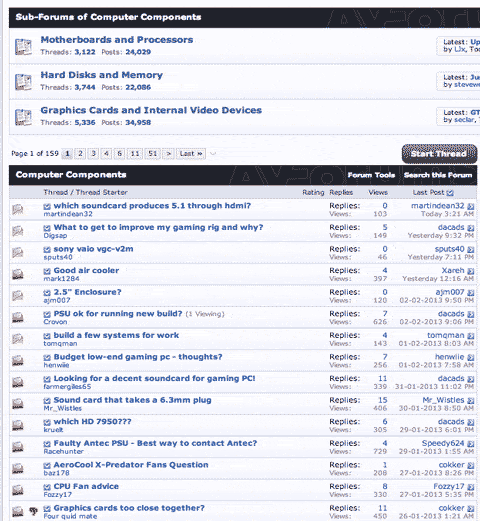Click go-to-last-post arrow next to Xareh
Image resolution: width=480 pixels, height=521 pixels.
point(470,271)
